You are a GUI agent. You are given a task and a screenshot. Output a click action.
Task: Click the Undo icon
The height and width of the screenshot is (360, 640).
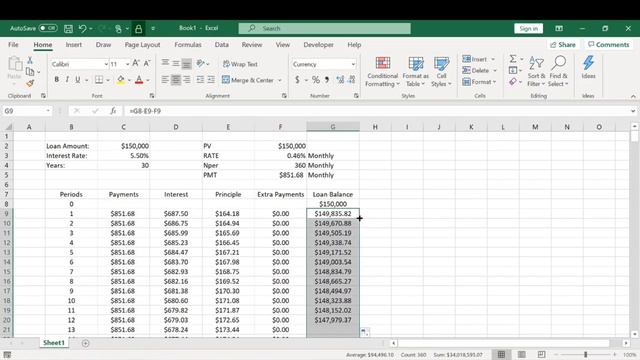pyautogui.click(x=82, y=29)
